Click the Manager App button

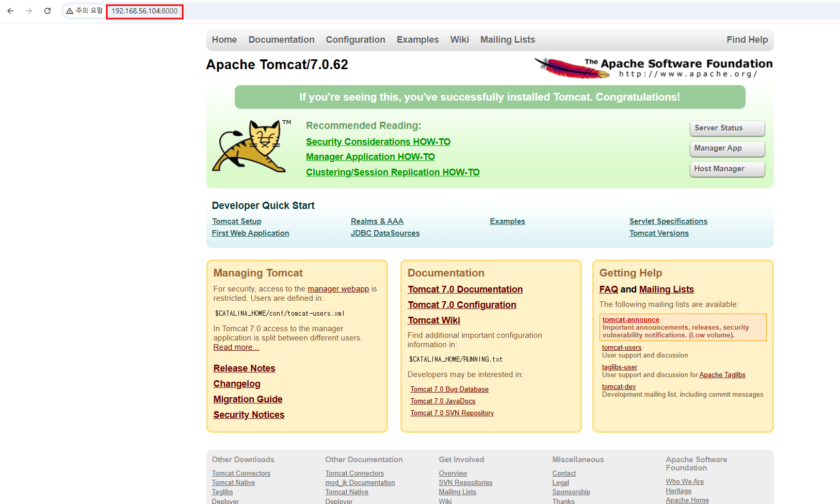tap(728, 149)
